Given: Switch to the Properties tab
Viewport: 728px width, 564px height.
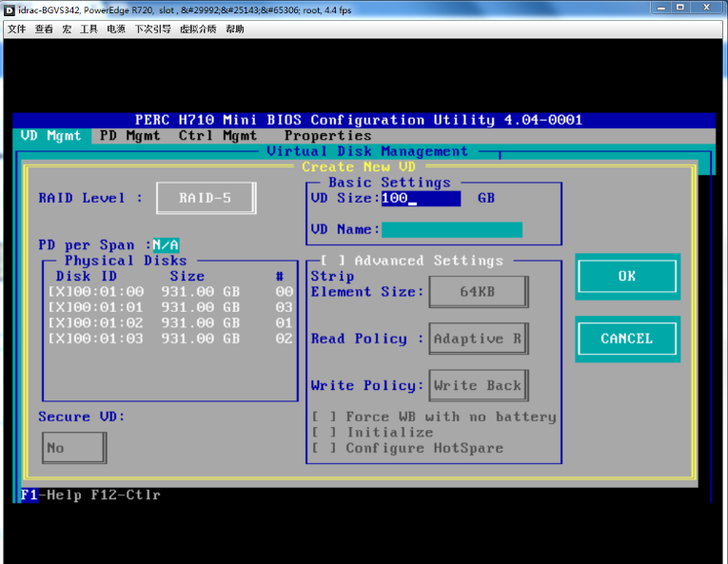Looking at the screenshot, I should (327, 136).
